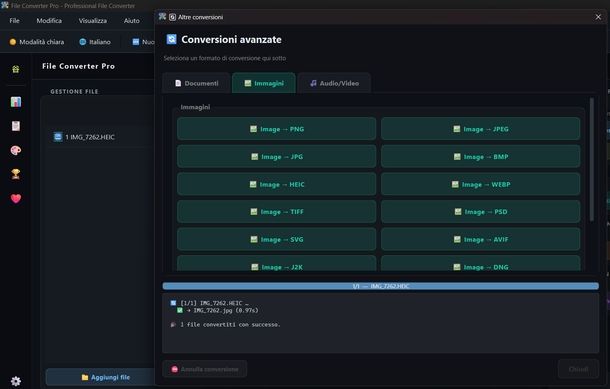
Task: Click the Chiudi button in dialog
Action: pos(578,369)
